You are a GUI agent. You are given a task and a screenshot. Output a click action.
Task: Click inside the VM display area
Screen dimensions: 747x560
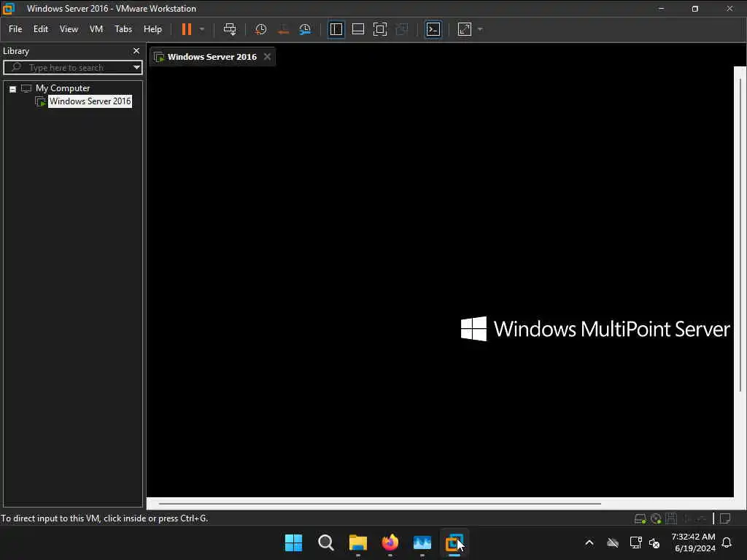tap(440, 281)
